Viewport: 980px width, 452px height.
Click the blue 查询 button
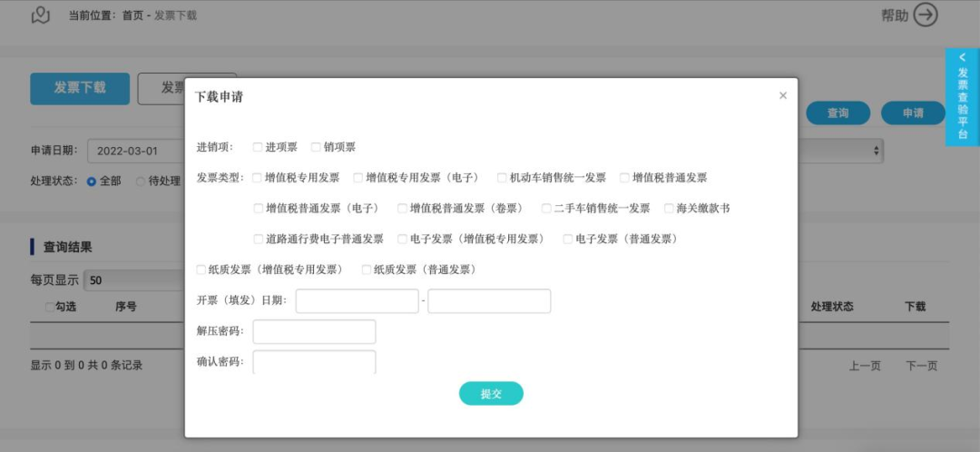pyautogui.click(x=838, y=113)
